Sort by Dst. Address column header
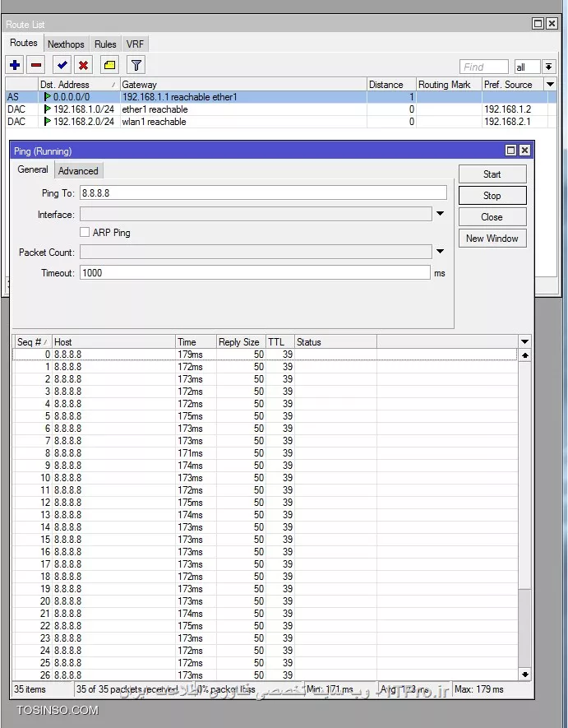The image size is (568, 728). [x=78, y=85]
